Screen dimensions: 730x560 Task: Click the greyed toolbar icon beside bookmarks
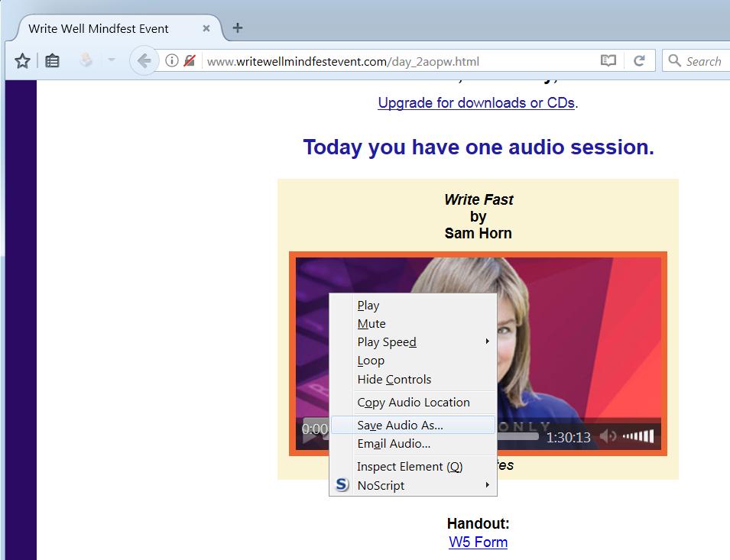(x=86, y=60)
